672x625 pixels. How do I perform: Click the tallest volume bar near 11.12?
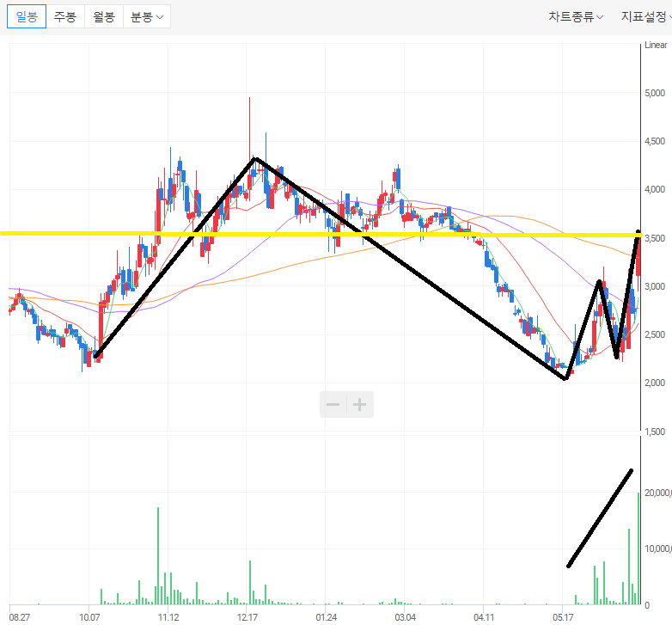[158, 556]
